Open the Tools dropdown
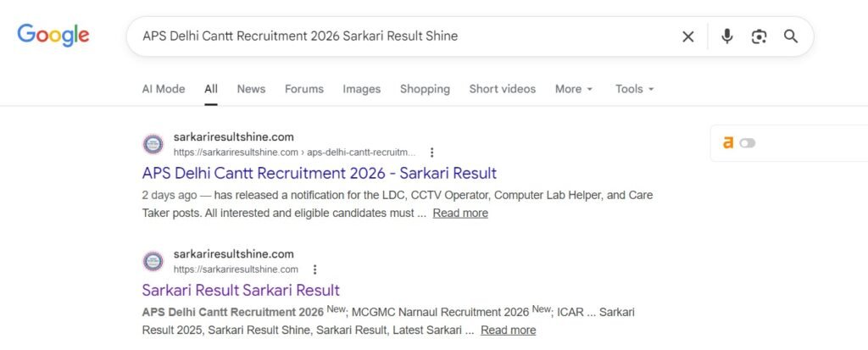The image size is (868, 350). tap(634, 89)
